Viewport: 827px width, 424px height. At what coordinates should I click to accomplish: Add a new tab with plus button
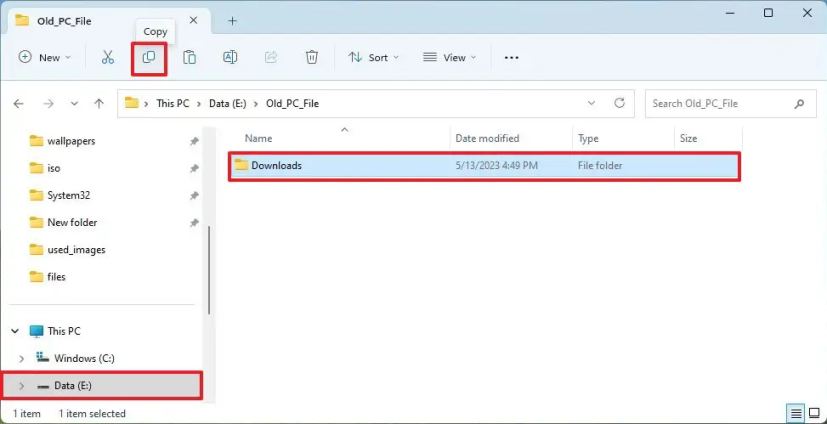tap(233, 21)
